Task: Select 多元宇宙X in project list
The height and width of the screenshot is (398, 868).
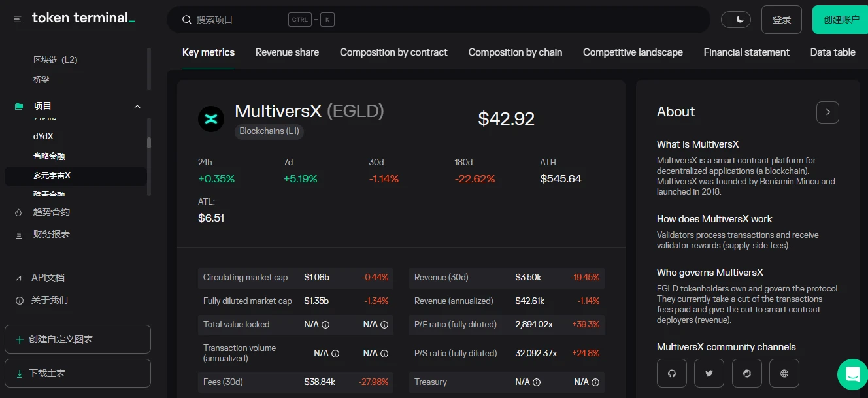Action: 76,176
